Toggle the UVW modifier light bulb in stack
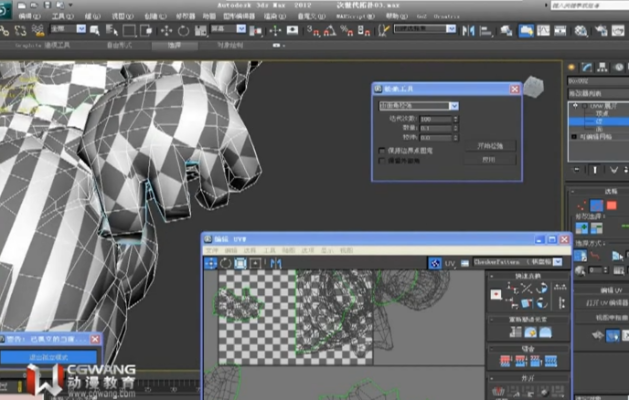 (x=584, y=106)
